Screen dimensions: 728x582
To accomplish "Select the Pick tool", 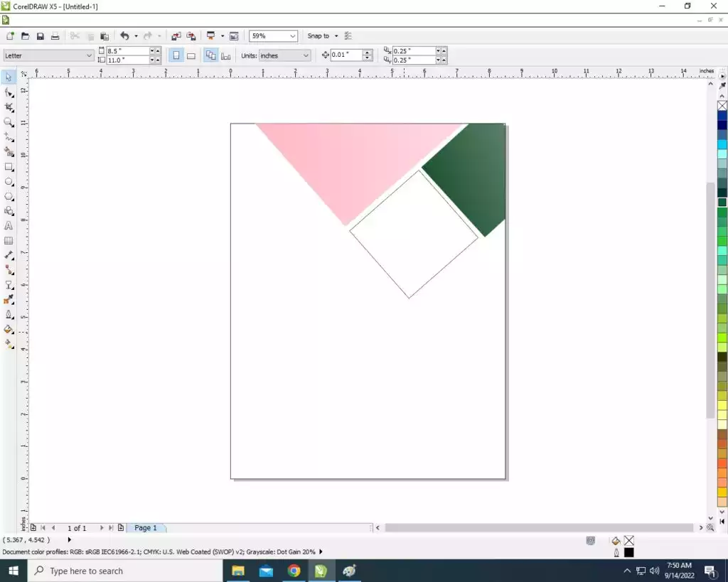I will tap(9, 77).
